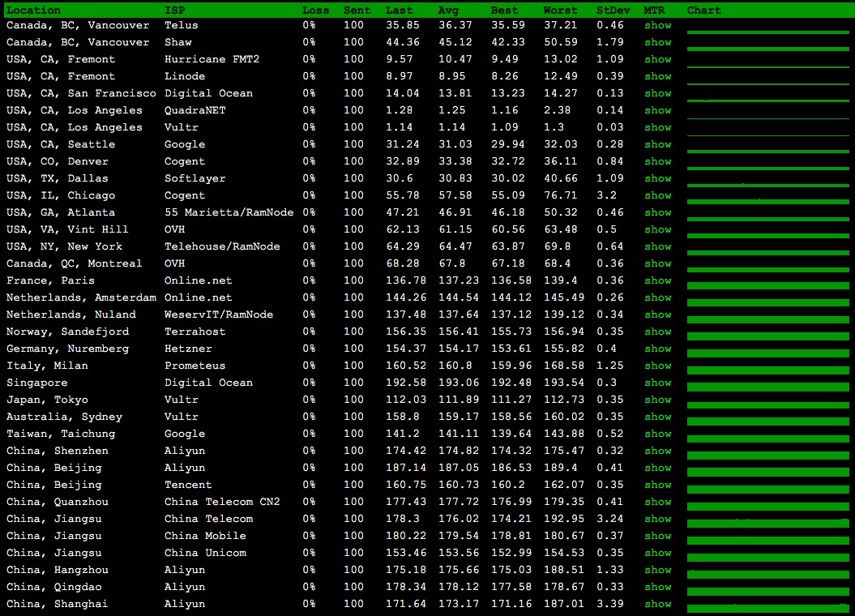This screenshot has height=616, width=855.
Task: Select the latency chart bar for France Paris
Action: [767, 285]
